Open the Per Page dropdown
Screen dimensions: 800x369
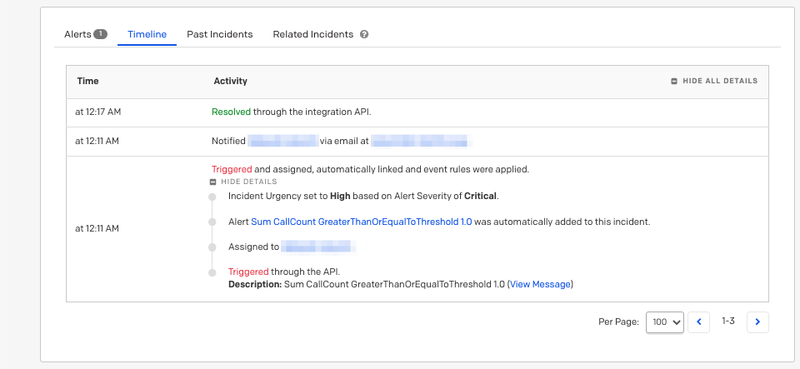(x=665, y=322)
